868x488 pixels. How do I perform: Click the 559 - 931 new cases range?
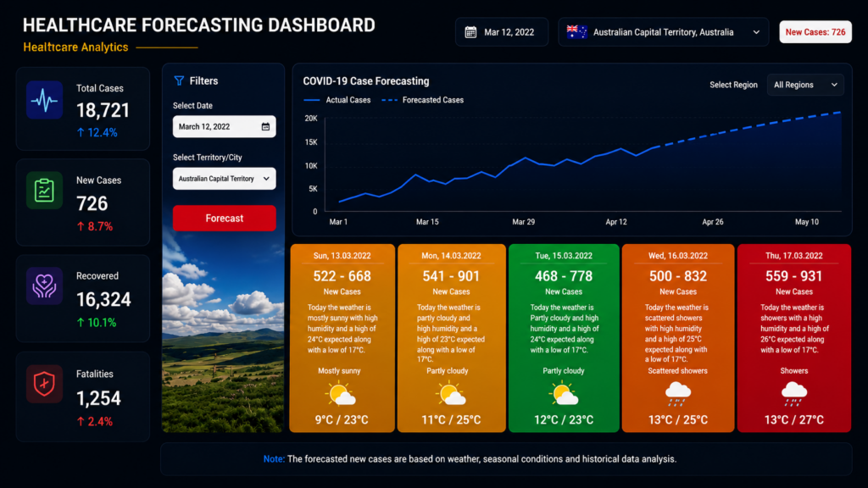pos(793,276)
